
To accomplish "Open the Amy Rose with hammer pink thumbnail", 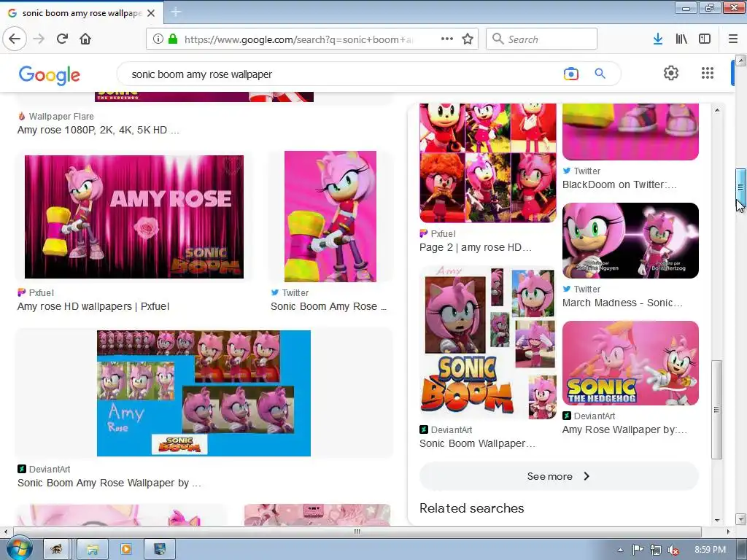I will 330,217.
